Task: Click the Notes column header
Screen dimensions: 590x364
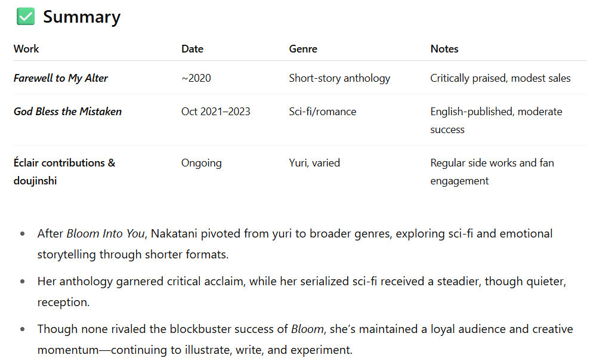Action: pos(444,49)
